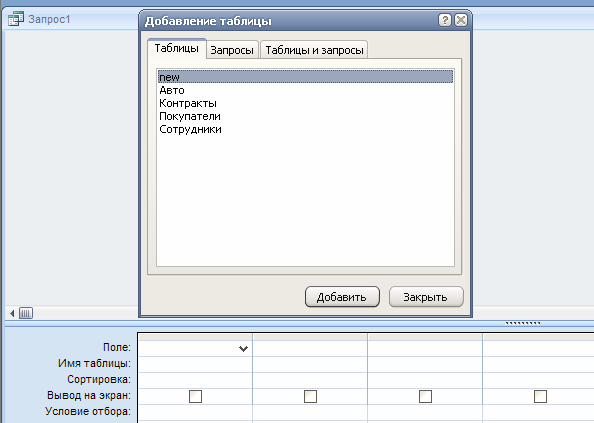Click the dotted splitter handle above grid
This screenshot has height=423, width=594.
point(523,323)
